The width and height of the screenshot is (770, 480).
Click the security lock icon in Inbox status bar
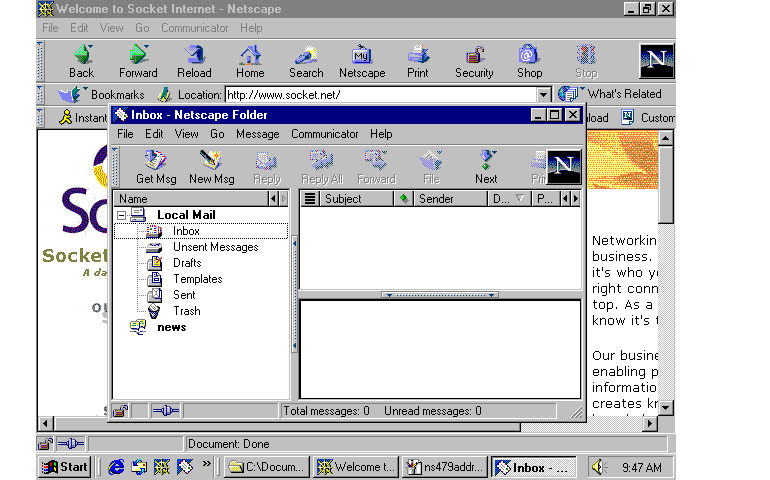coord(120,411)
